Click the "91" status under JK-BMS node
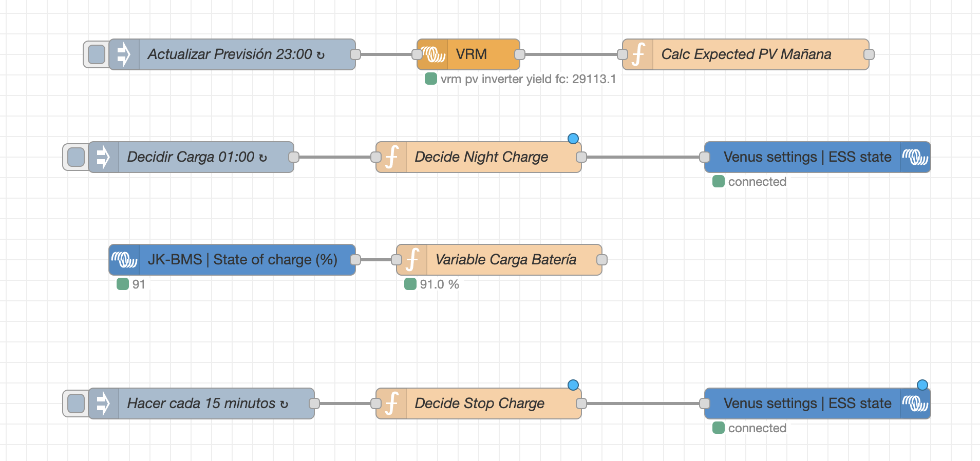Screen dimensions: 980x461 tap(139, 284)
